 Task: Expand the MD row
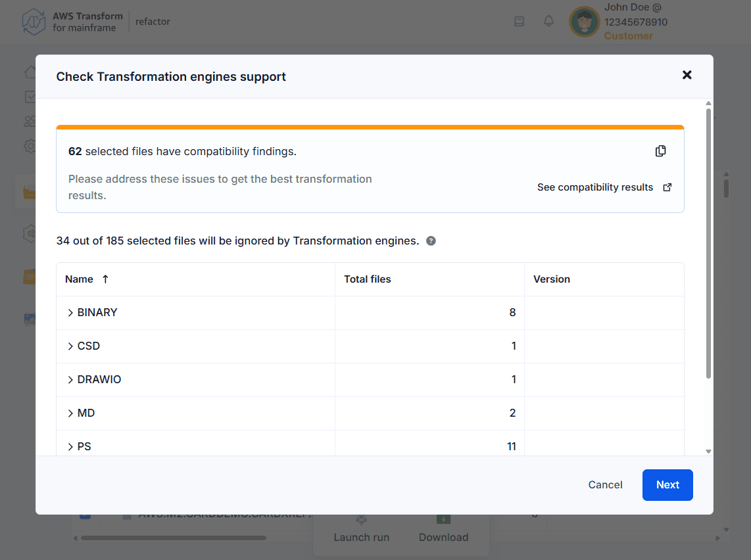pyautogui.click(x=70, y=413)
